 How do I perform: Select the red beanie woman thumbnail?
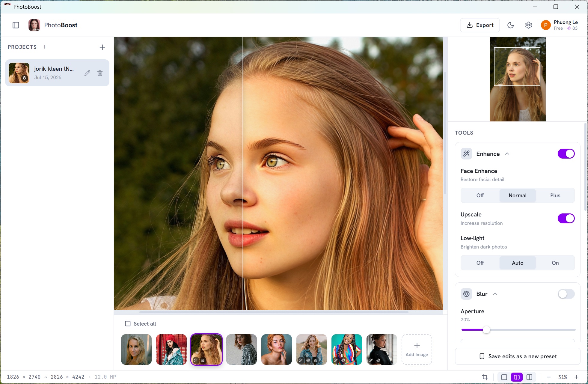171,350
